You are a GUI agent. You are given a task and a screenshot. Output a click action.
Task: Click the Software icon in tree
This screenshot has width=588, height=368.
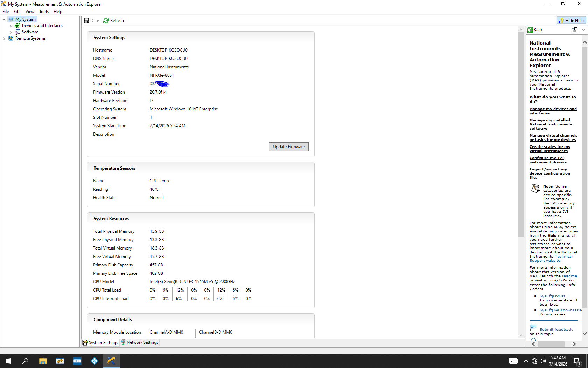pyautogui.click(x=17, y=32)
